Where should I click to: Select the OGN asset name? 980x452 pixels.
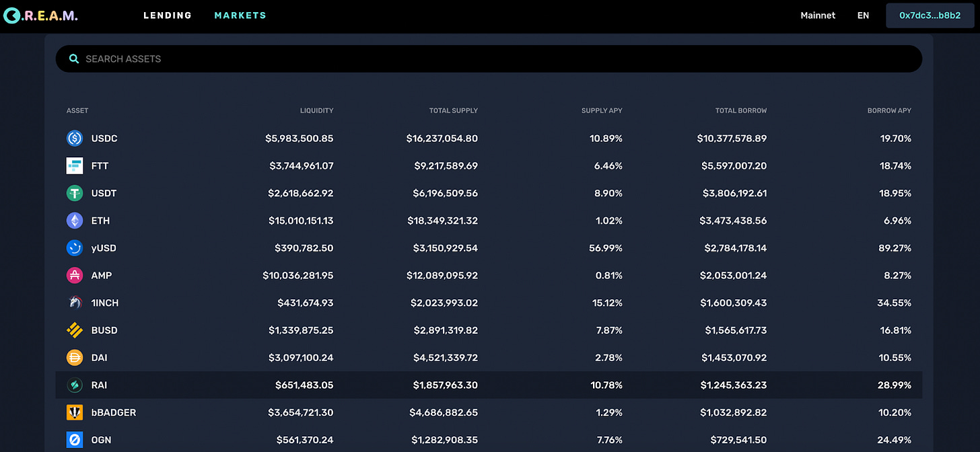pyautogui.click(x=102, y=440)
